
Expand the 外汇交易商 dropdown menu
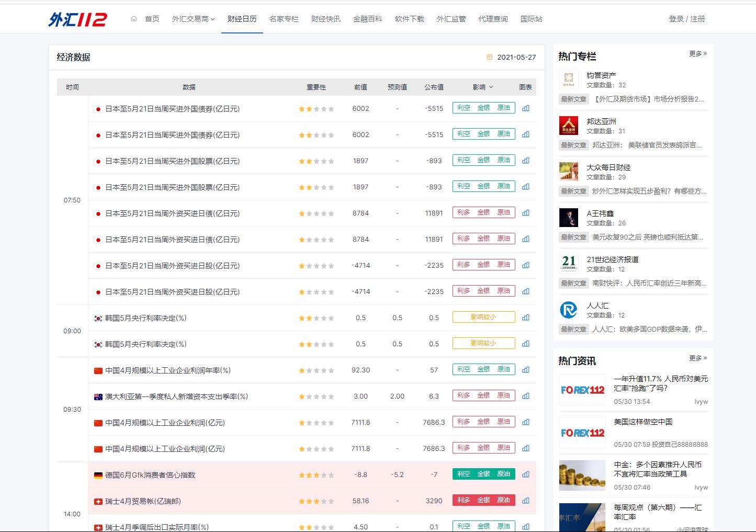(x=193, y=19)
